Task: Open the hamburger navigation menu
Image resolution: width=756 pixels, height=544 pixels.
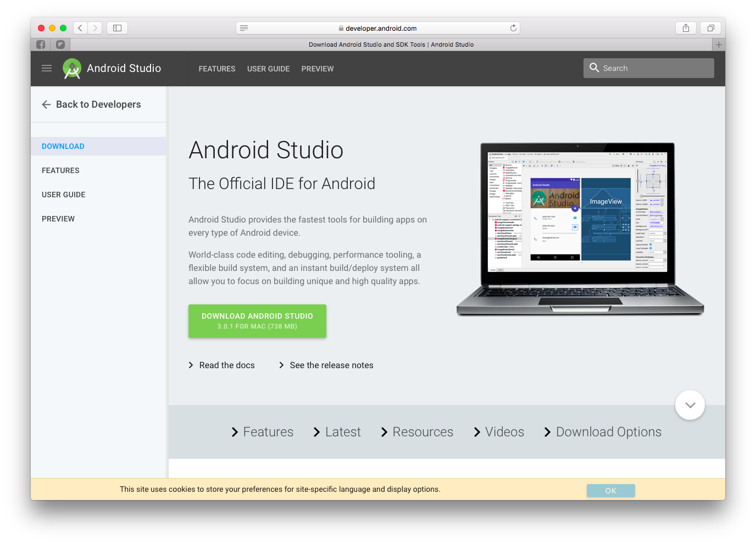Action: click(47, 68)
